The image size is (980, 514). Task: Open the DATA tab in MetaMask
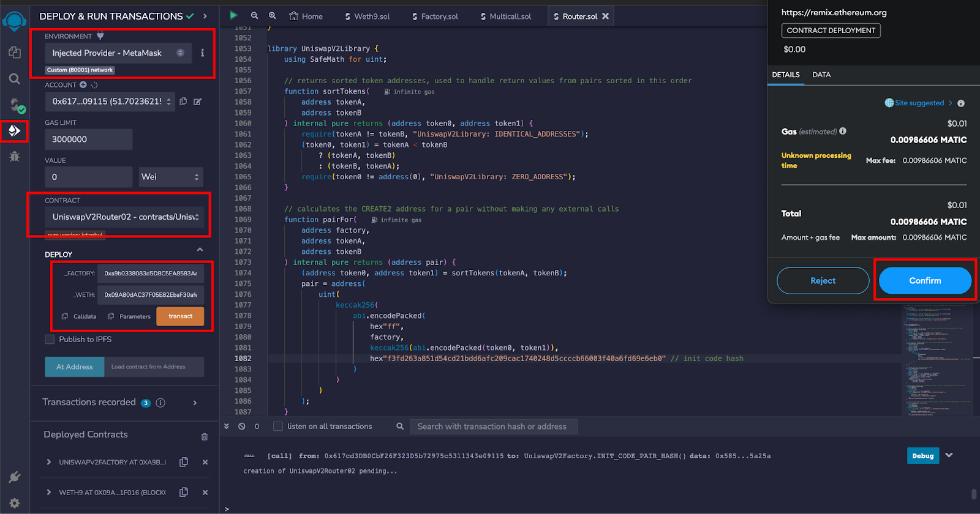tap(821, 75)
